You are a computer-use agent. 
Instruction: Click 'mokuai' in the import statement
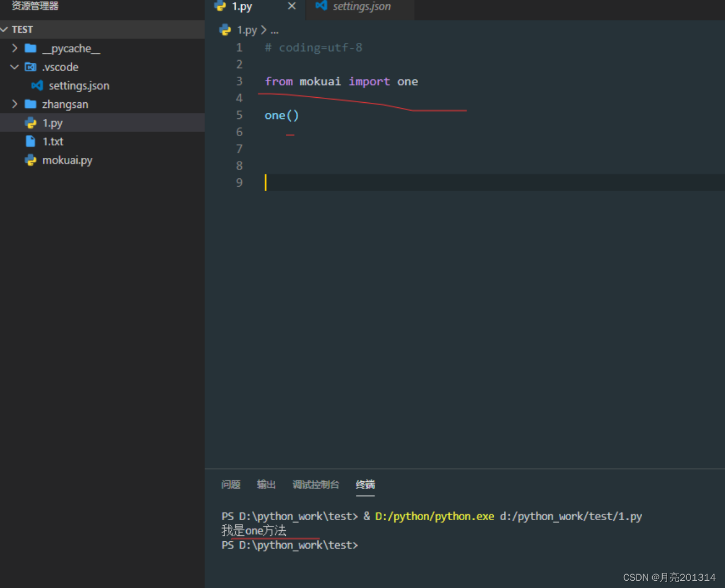320,82
